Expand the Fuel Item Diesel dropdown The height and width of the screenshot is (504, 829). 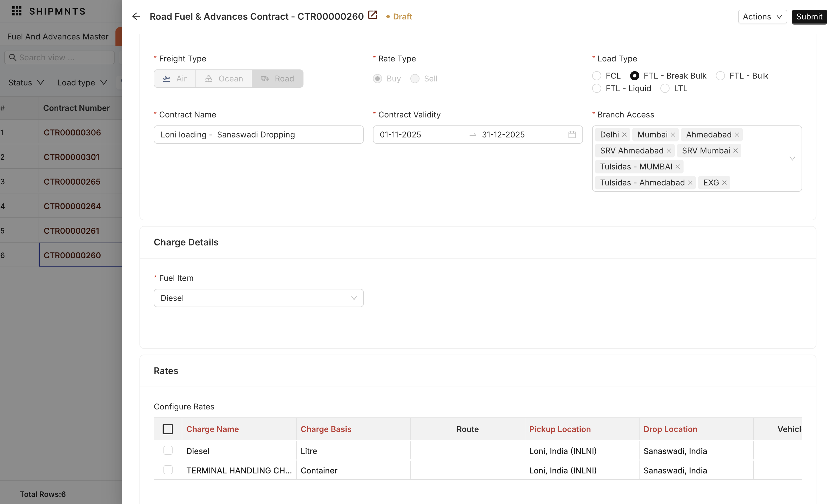258,298
